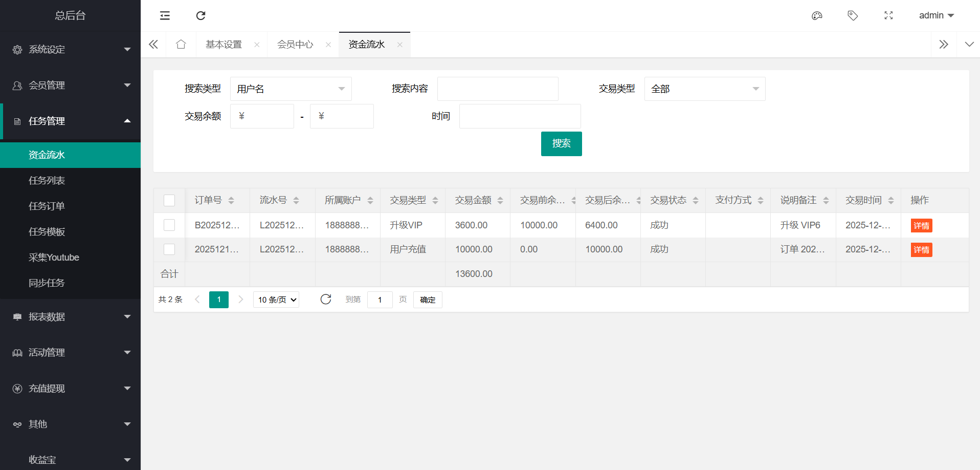Tick the checkbox for the 升级VIP row
The height and width of the screenshot is (470, 980).
169,225
